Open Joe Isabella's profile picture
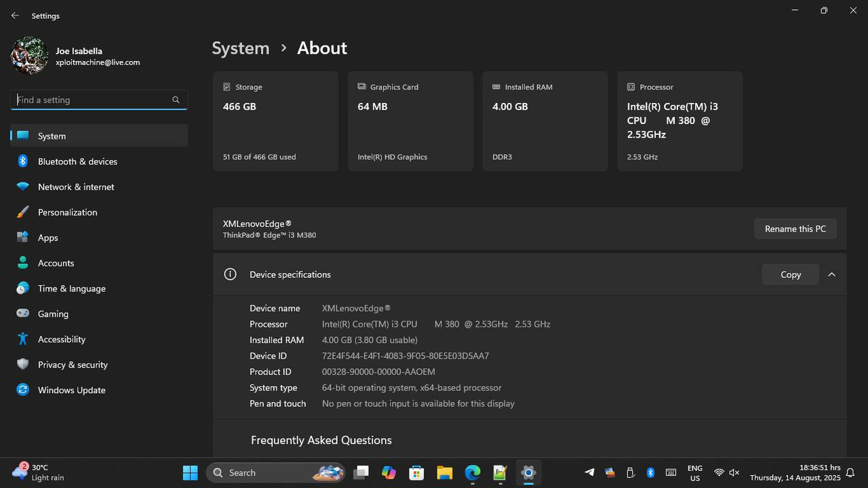This screenshot has height=488, width=868. (29, 56)
